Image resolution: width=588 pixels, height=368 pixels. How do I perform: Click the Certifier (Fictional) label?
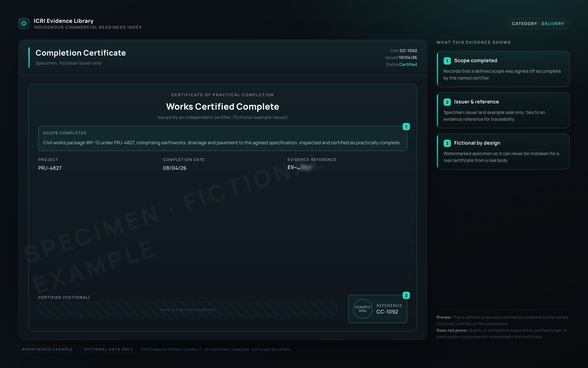(64, 297)
